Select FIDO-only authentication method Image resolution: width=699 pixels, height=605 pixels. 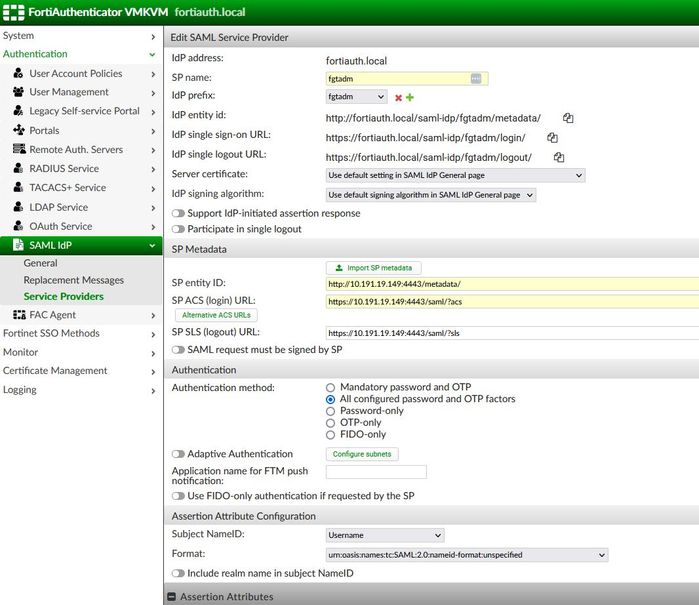click(x=330, y=435)
